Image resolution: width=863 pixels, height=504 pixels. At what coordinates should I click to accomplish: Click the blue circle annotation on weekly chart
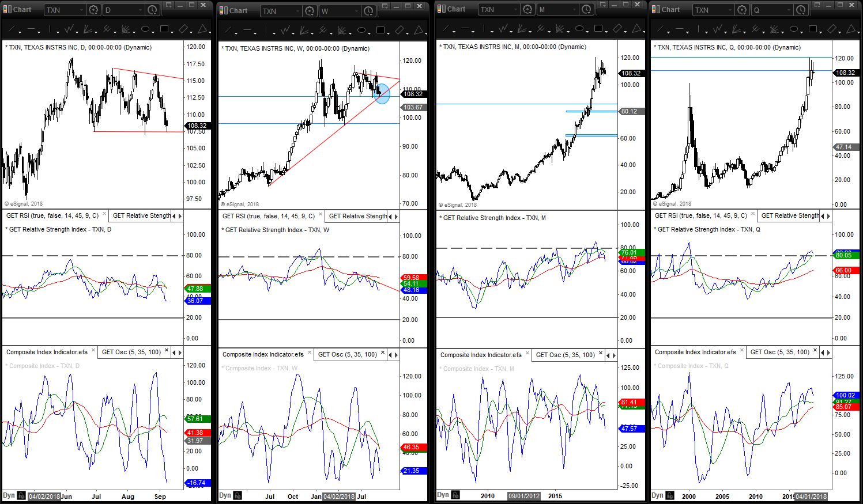(382, 94)
